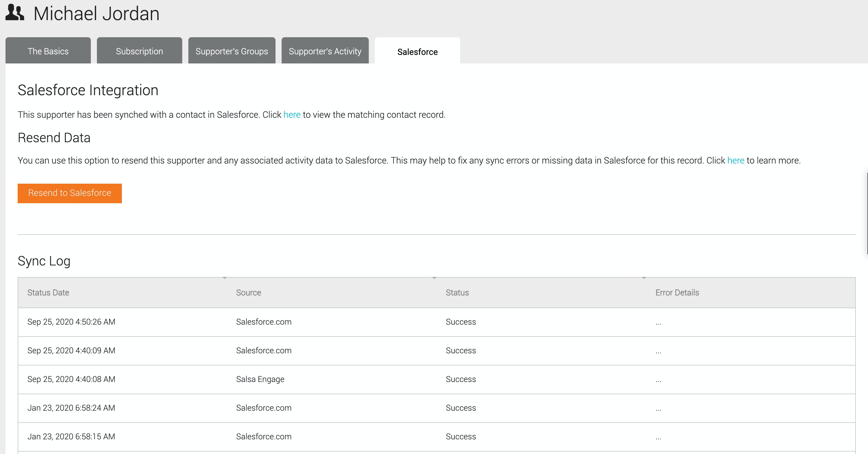Sort the Sync Log by Source column

tap(249, 292)
